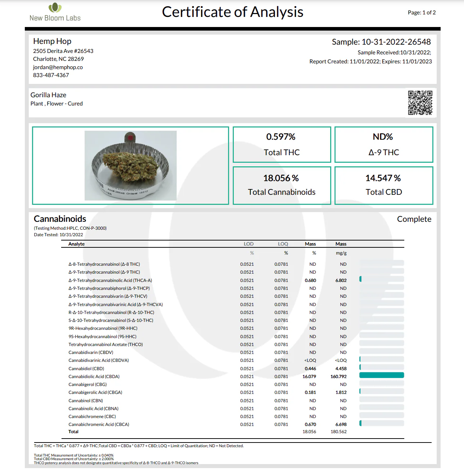Click the 'Cannabinoids' section heading
Screen dimensions: 464x476
tap(60, 219)
